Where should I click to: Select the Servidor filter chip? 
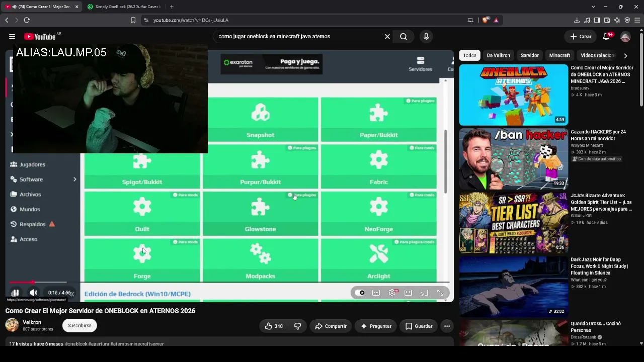pos(530,55)
